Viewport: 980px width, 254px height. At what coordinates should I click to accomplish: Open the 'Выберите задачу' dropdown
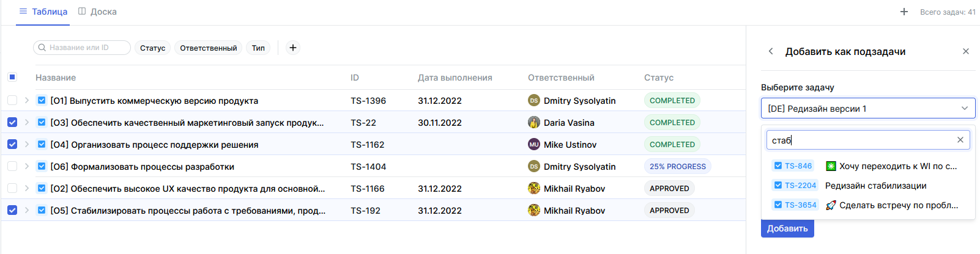pyautogui.click(x=867, y=109)
